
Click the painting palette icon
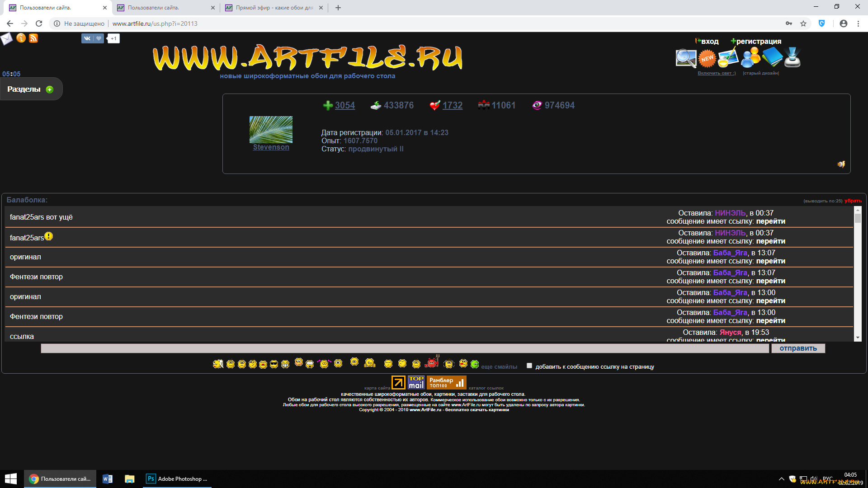728,58
